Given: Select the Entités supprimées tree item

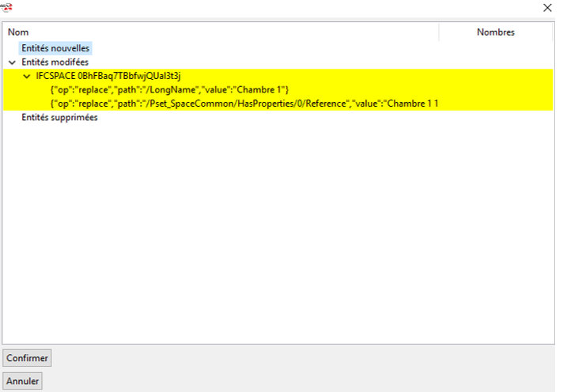Looking at the screenshot, I should [x=59, y=118].
